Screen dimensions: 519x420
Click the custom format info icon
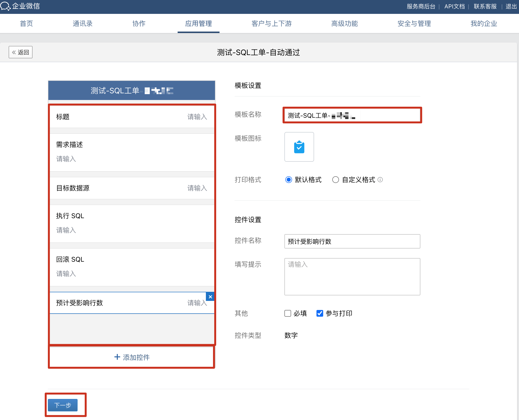(x=380, y=180)
